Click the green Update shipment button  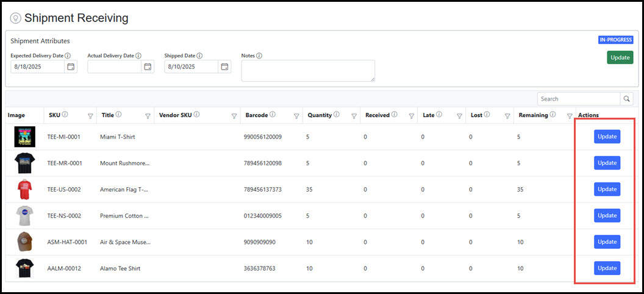(620, 57)
